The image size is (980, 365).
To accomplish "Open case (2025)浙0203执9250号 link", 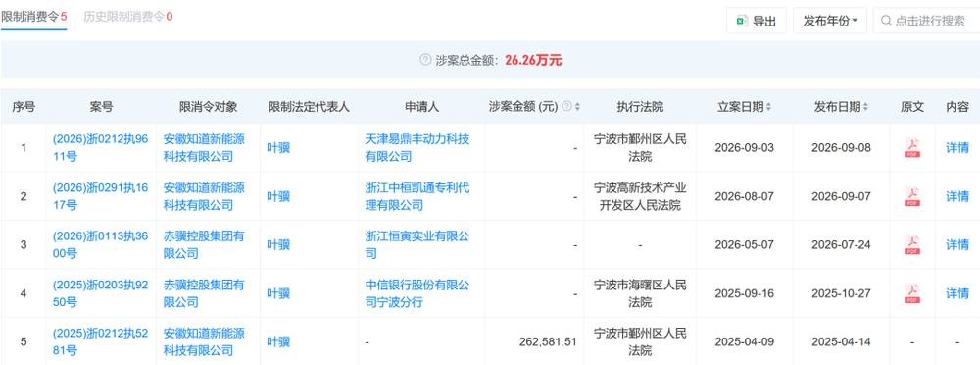I will (101, 293).
